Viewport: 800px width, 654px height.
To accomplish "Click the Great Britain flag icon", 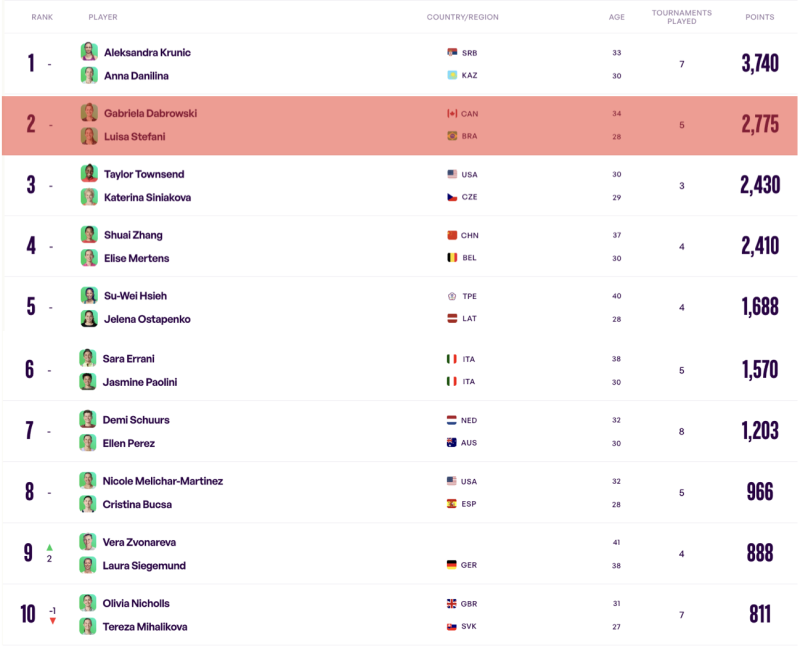I will point(452,603).
